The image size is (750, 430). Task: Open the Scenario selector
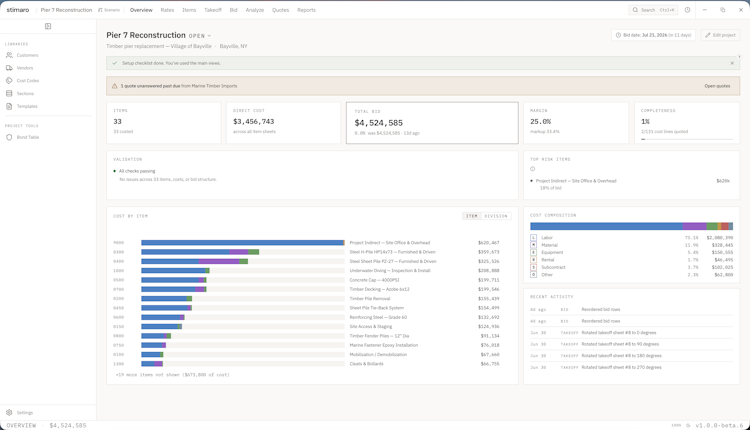109,10
